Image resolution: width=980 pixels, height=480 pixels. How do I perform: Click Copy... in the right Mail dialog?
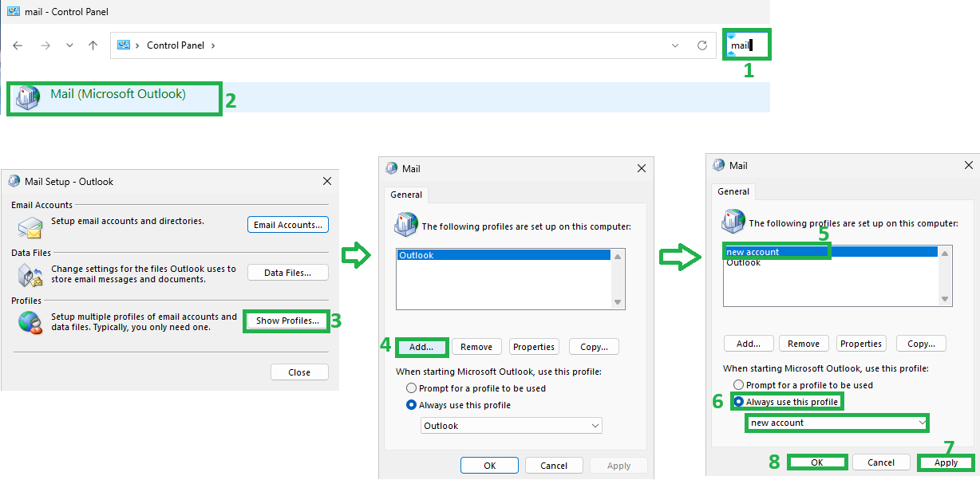click(921, 344)
